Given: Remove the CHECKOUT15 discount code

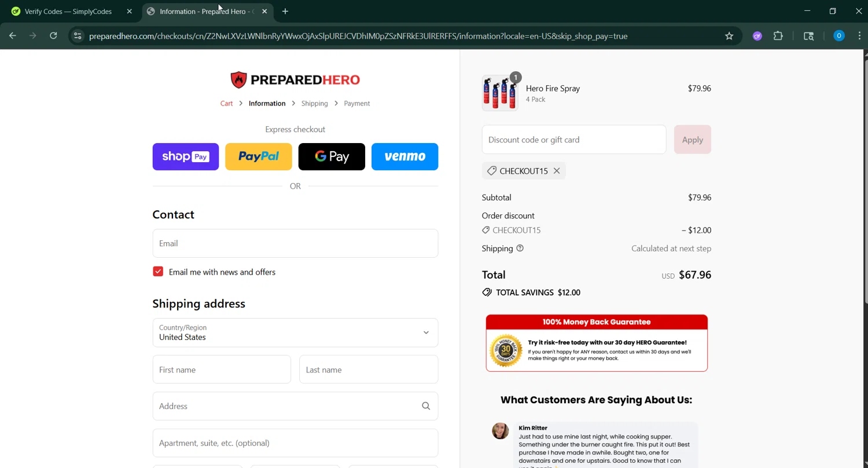Looking at the screenshot, I should click(x=557, y=171).
